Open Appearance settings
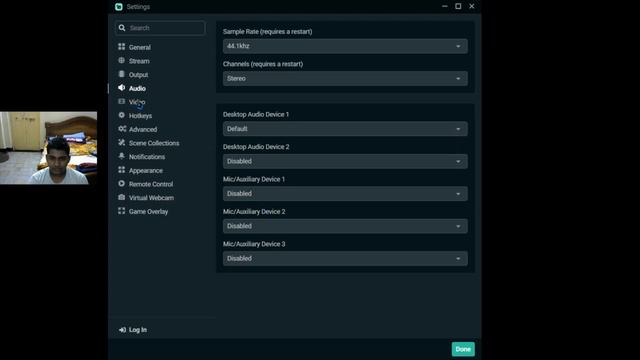The height and width of the screenshot is (360, 640). [x=146, y=171]
